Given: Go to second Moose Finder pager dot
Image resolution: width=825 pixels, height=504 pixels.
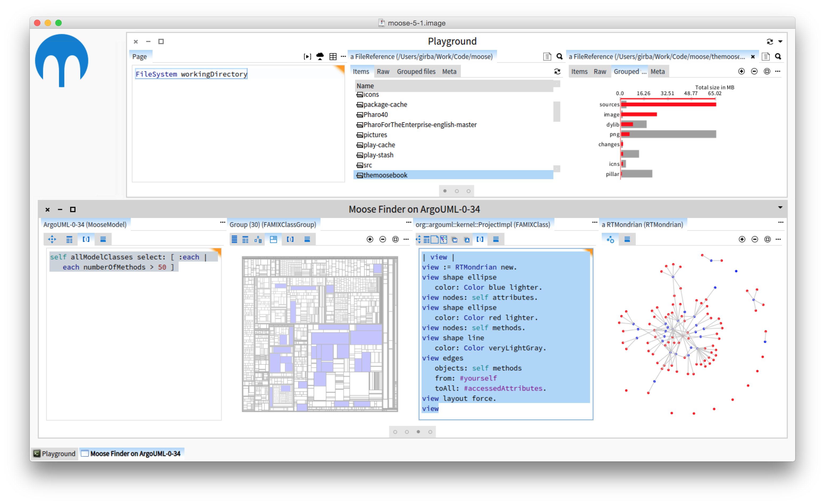Looking at the screenshot, I should (x=406, y=432).
